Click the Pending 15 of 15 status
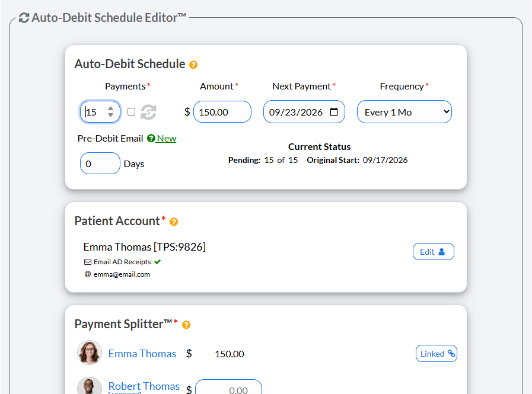Viewport: 532px width, 394px height. pyautogui.click(x=263, y=160)
